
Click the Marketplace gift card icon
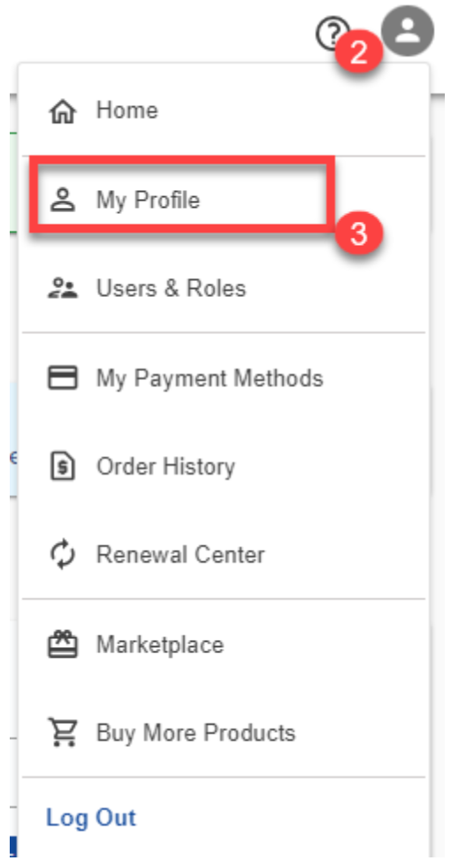point(63,644)
